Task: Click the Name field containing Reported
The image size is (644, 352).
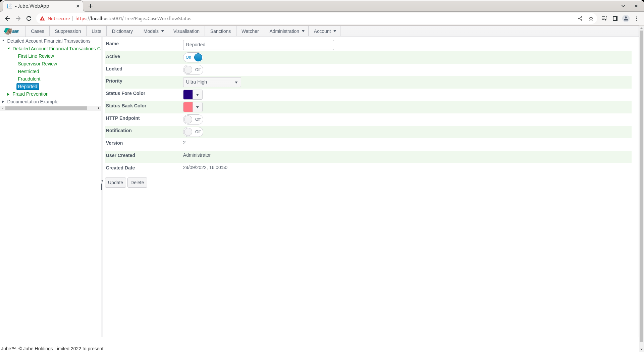Action: (x=259, y=45)
